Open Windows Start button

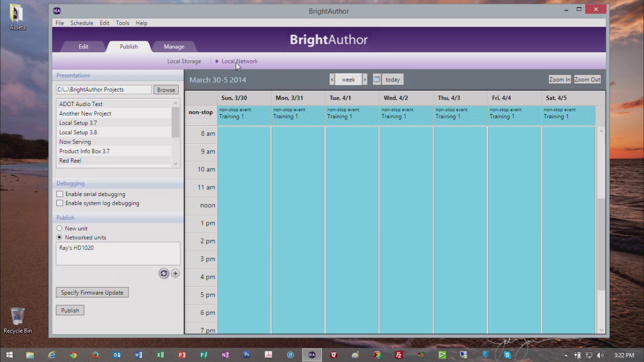9,355
